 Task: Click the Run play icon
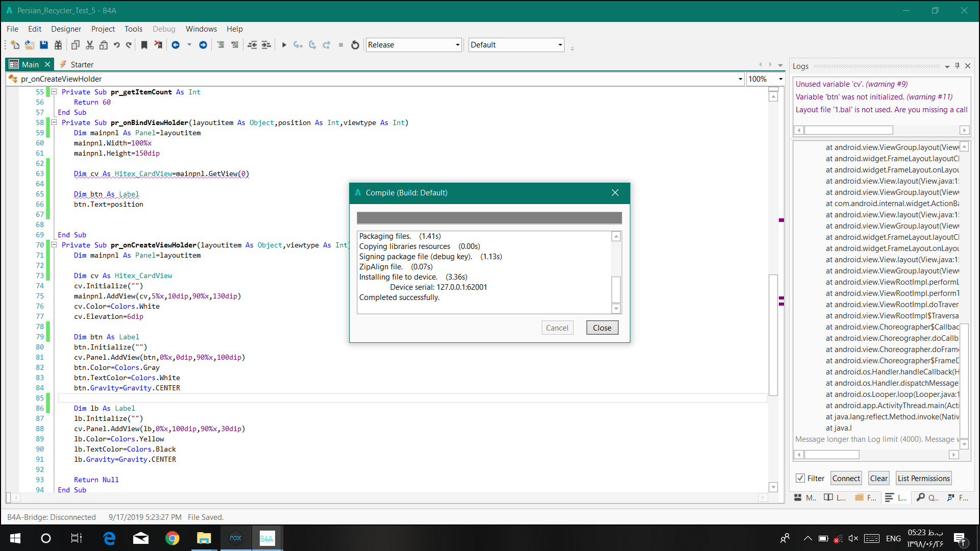pyautogui.click(x=284, y=45)
